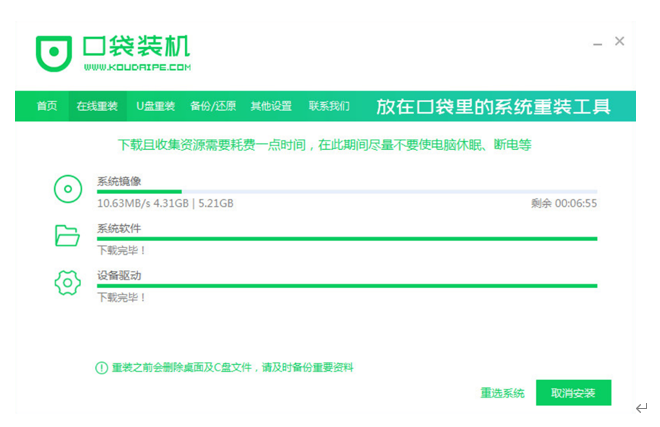Click the remaining time 剩余 00:06:55
Screen dimensions: 660x427
click(x=564, y=203)
